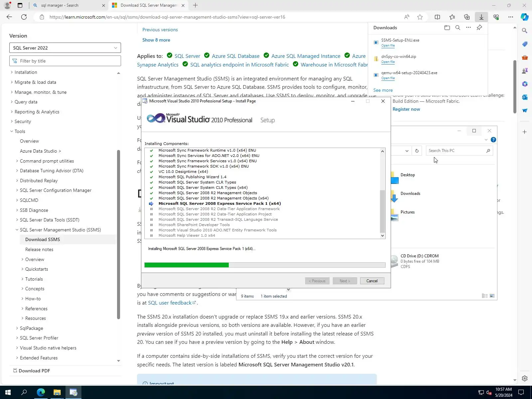Expand the Installation tree node
This screenshot has height=399, width=532.
[x=12, y=72]
